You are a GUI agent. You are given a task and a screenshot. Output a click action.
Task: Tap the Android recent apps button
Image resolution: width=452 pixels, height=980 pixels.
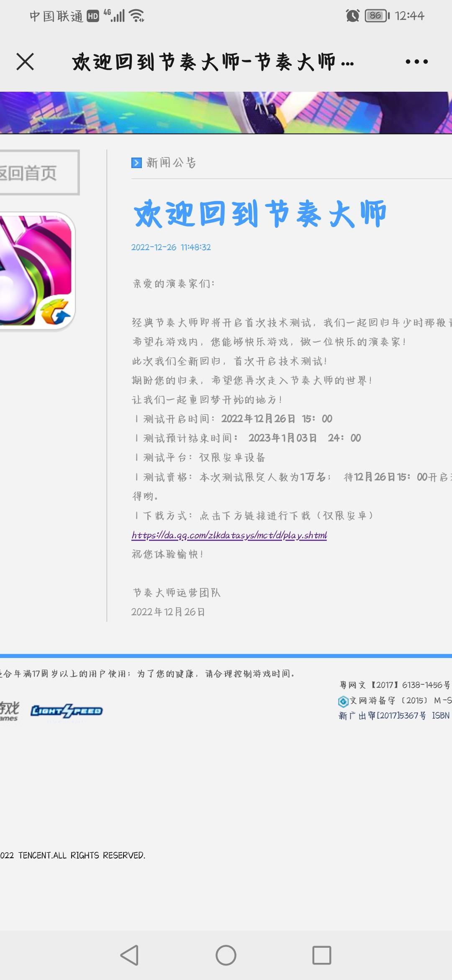click(x=322, y=955)
